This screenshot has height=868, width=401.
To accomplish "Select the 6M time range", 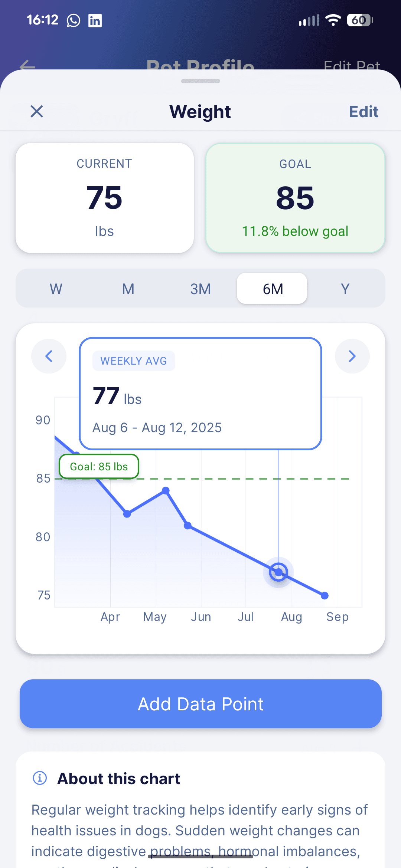I will click(272, 289).
